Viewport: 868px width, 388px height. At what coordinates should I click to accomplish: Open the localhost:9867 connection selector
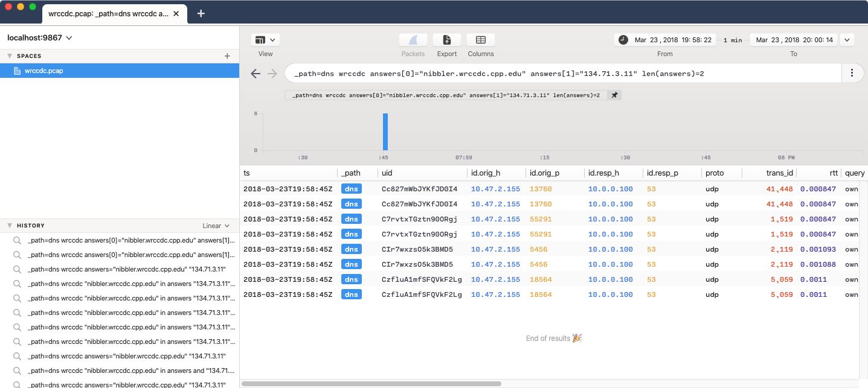38,37
